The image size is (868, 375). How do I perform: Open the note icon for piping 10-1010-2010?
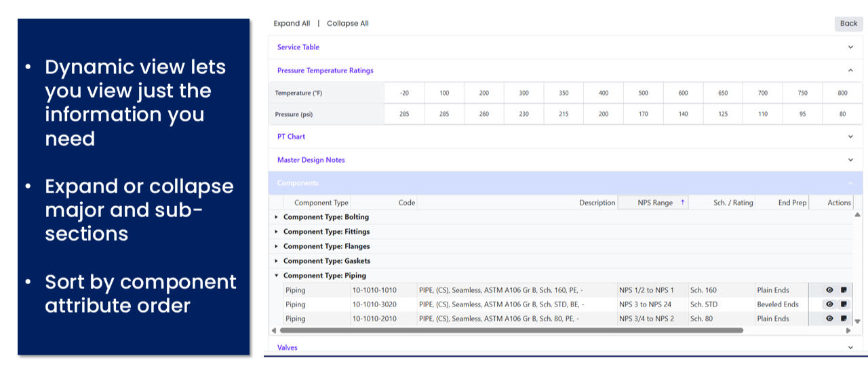[844, 319]
